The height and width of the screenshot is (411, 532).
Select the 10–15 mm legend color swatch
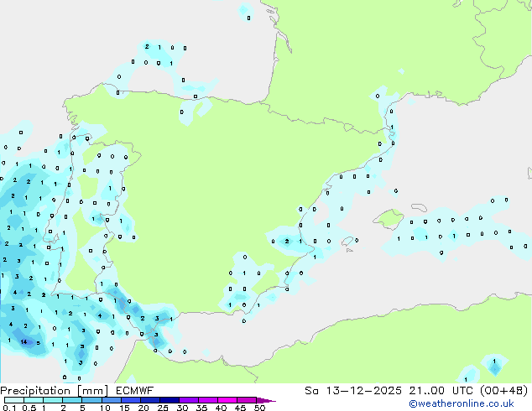111,400
